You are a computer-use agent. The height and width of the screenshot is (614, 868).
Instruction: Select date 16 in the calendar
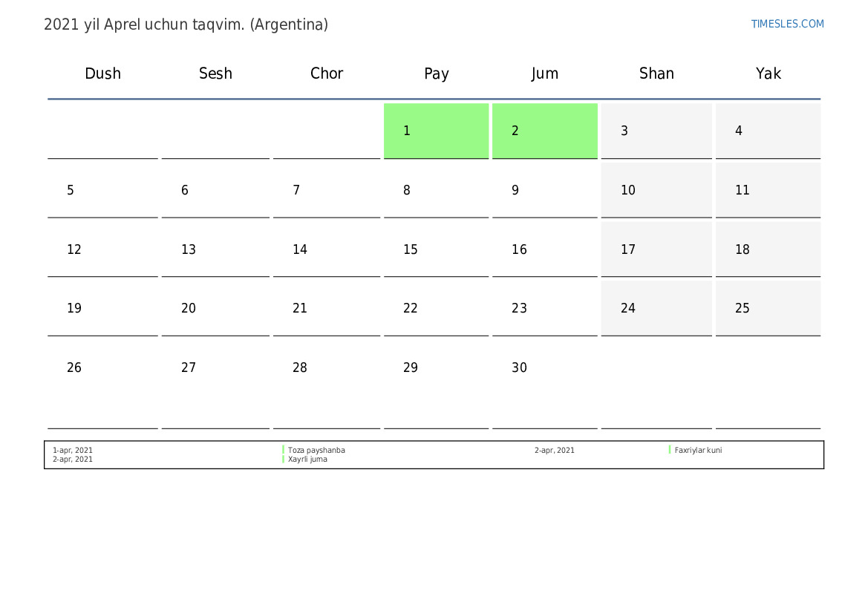pos(545,249)
